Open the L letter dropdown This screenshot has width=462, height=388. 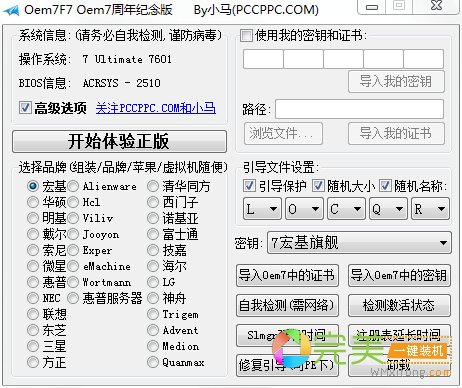262,209
